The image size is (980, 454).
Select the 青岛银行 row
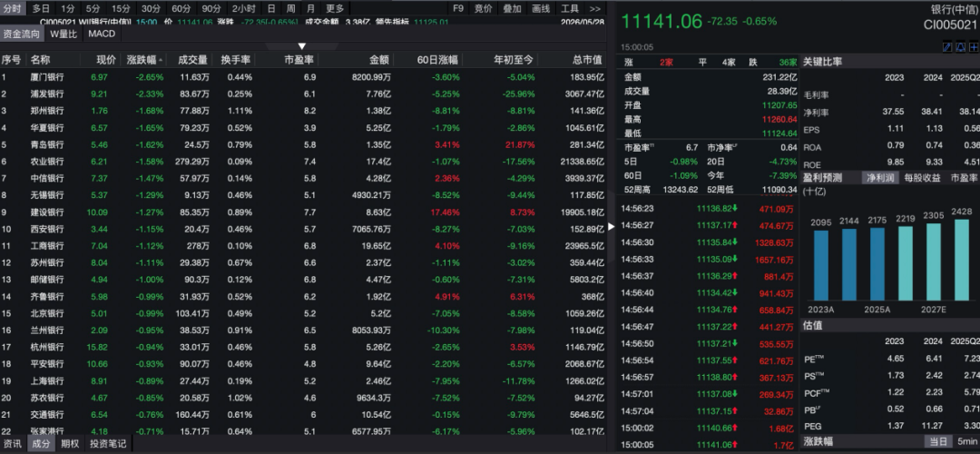click(x=303, y=144)
